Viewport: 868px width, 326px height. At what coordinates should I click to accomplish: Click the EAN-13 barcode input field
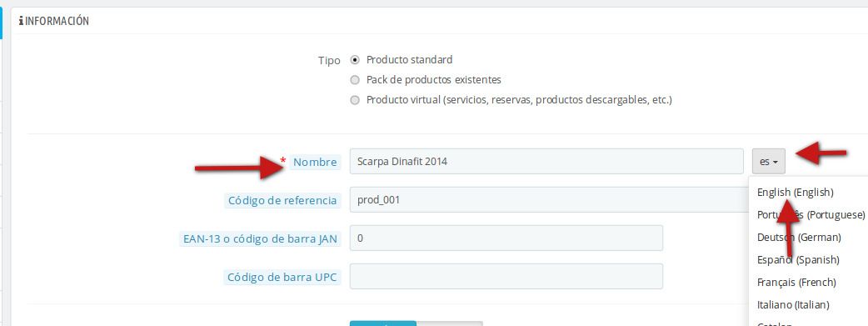coord(506,238)
